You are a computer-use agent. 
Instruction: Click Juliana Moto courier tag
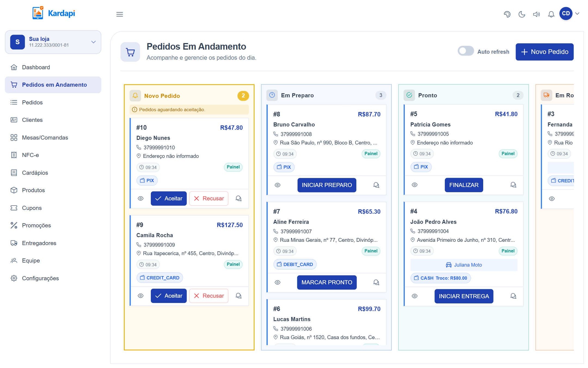[464, 265]
